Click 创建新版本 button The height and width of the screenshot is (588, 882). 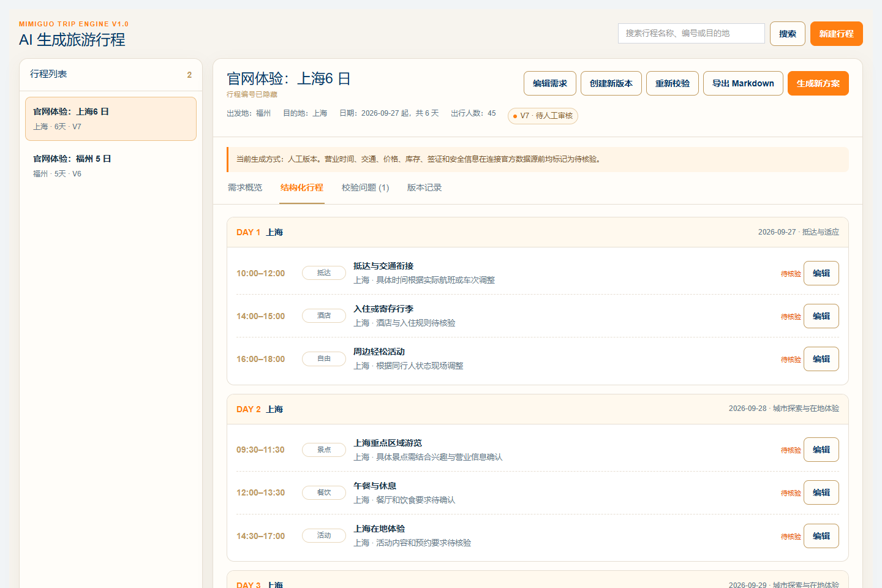click(x=611, y=83)
